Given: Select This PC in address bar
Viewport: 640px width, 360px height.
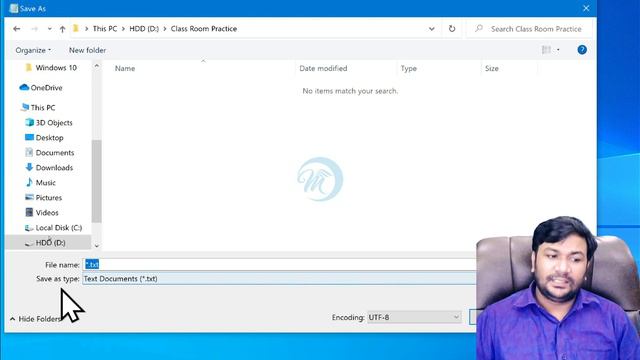Looking at the screenshot, I should 105,29.
